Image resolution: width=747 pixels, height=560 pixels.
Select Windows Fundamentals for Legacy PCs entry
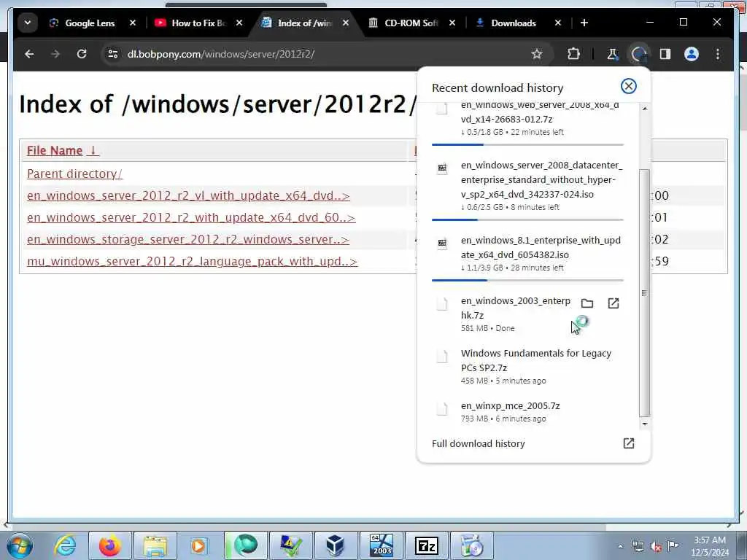(528, 367)
